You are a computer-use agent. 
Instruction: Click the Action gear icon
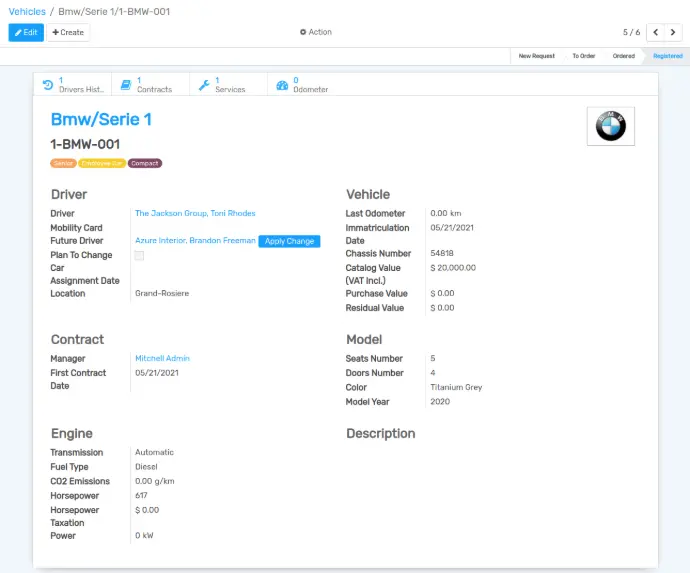[x=303, y=32]
